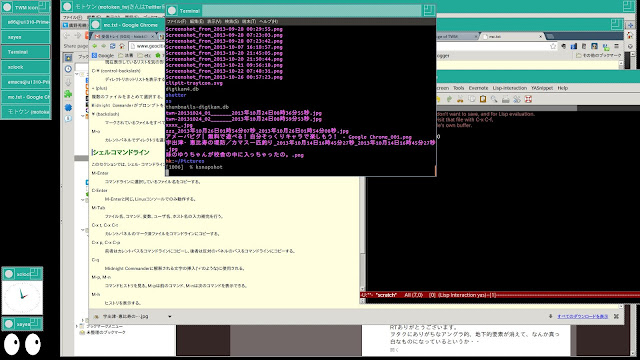Open a new tab in Chrome tab strip
640x360 pixels.
click(551, 36)
